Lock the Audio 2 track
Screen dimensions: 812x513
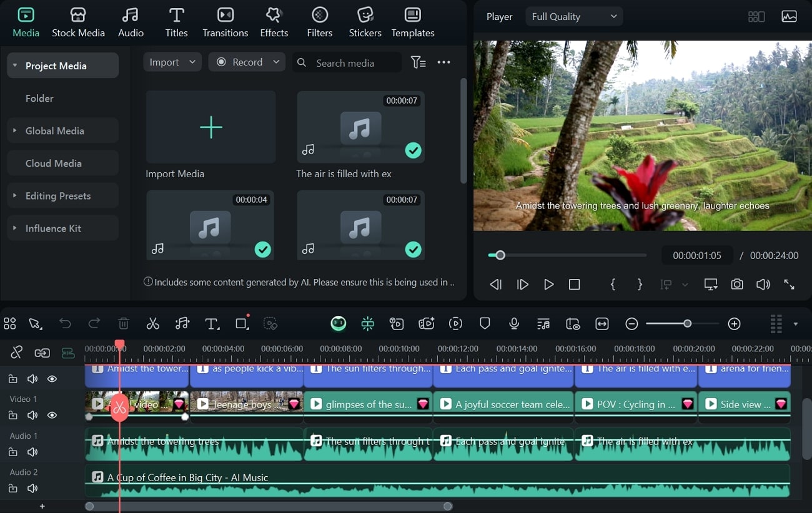[12, 489]
